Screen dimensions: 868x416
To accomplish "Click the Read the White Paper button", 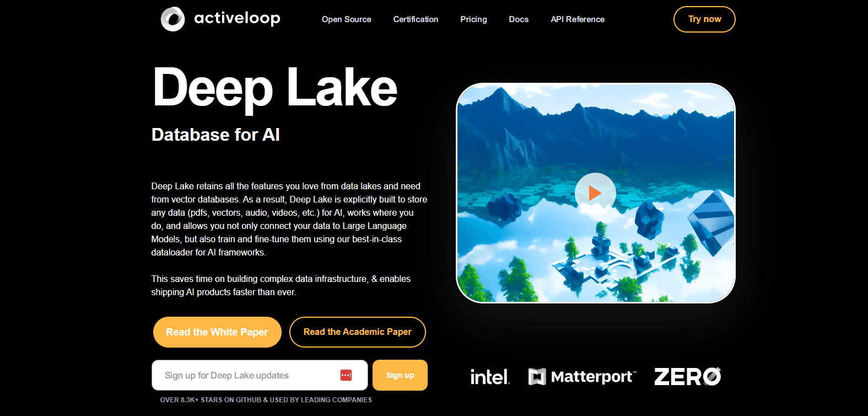I will click(x=217, y=332).
